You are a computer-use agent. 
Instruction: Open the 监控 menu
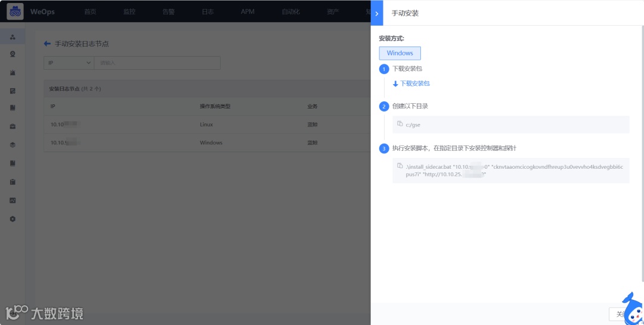(x=129, y=11)
